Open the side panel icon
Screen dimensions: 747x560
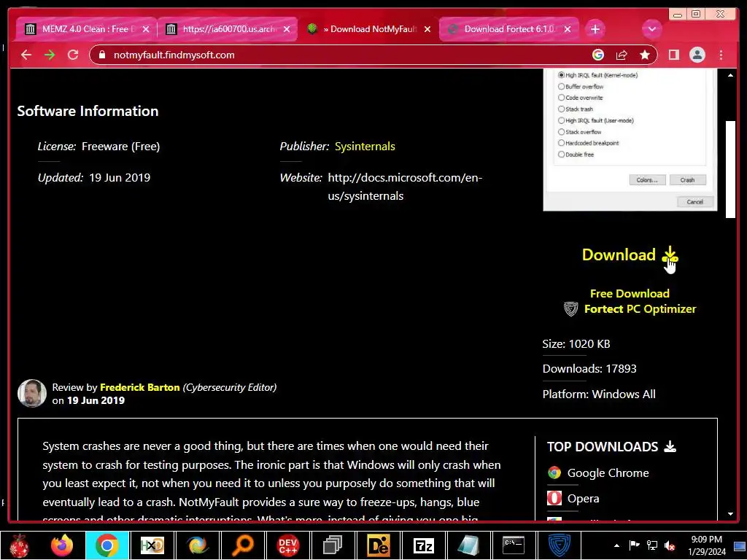coord(673,55)
